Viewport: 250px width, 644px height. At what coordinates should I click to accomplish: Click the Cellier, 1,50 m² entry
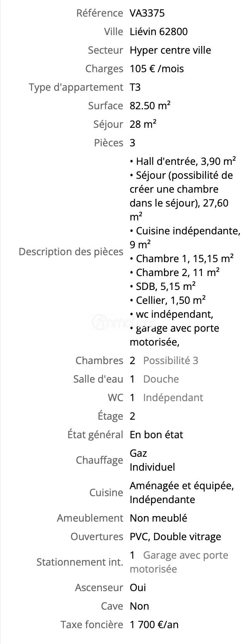coord(167,300)
